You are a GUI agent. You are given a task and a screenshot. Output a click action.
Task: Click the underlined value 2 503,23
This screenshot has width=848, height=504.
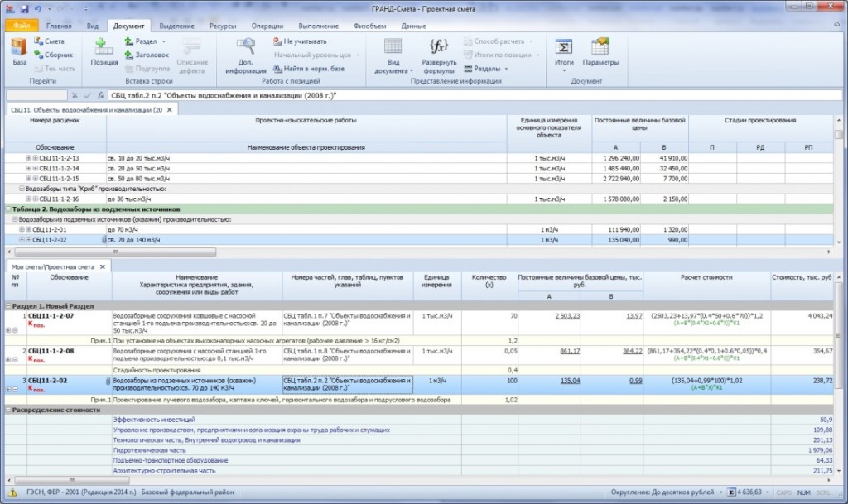point(567,316)
